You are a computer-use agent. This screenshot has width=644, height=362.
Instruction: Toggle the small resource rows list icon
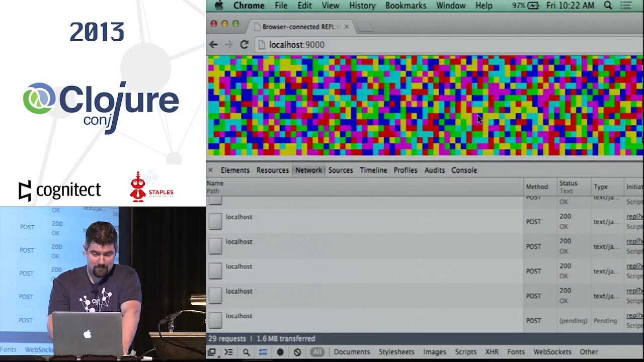263,352
